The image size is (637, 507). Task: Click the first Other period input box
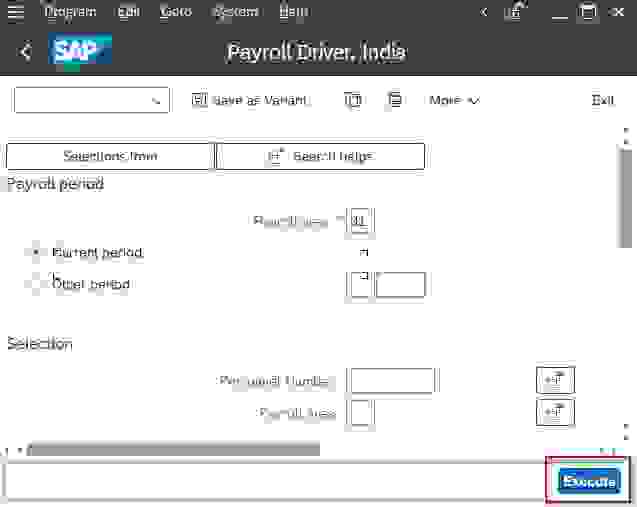point(360,285)
